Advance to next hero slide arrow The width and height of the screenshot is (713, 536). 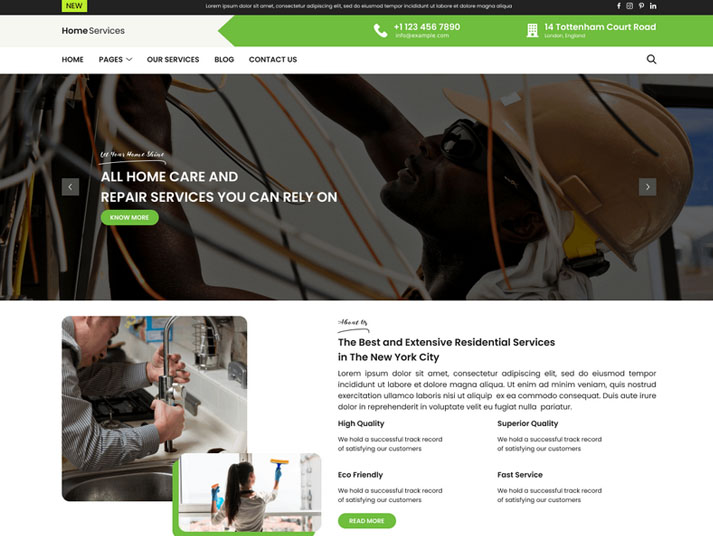648,187
